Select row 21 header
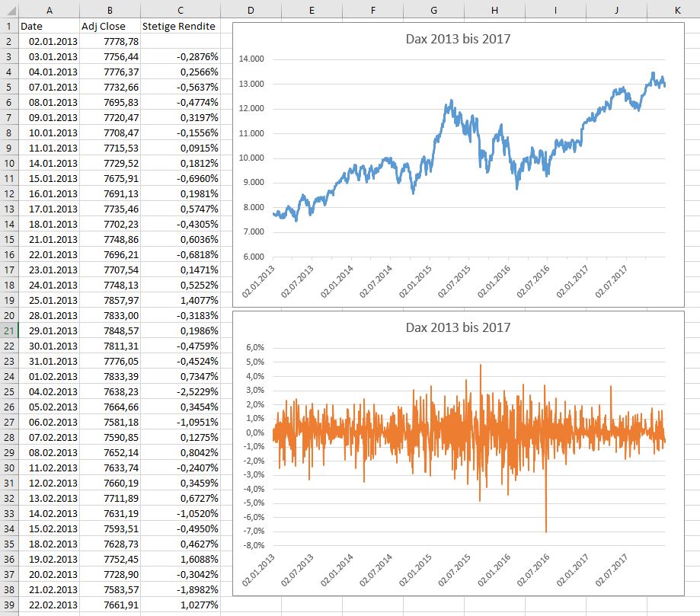The image size is (700, 616). point(9,330)
